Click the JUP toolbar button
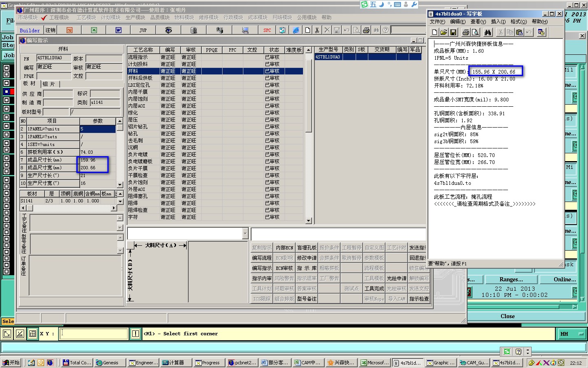588x368 pixels. 143,30
